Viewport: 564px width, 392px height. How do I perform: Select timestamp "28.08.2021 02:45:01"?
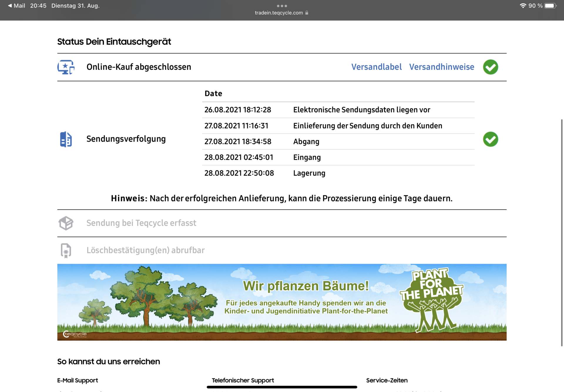239,157
